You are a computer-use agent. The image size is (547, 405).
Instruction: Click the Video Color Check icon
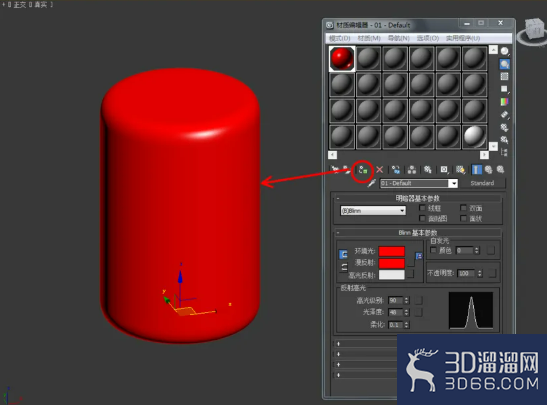[504, 102]
